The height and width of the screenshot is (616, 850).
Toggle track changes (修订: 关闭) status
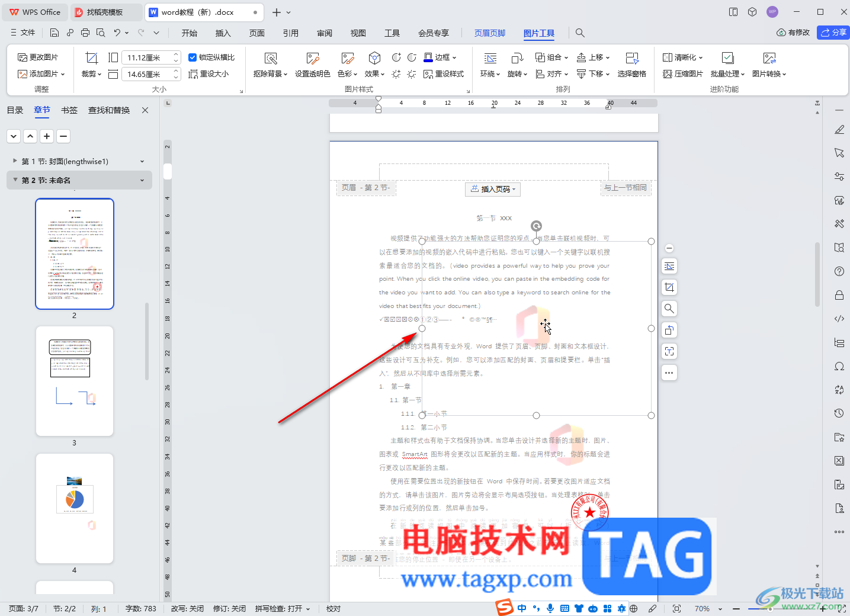tap(229, 609)
